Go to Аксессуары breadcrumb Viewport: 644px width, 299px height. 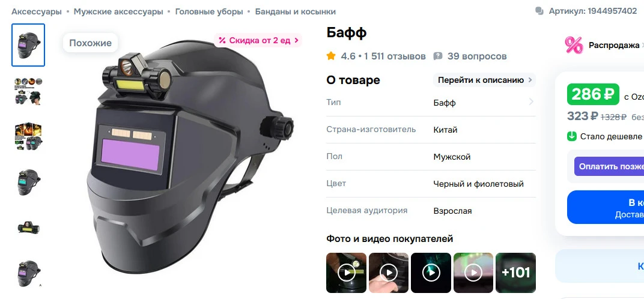point(37,11)
